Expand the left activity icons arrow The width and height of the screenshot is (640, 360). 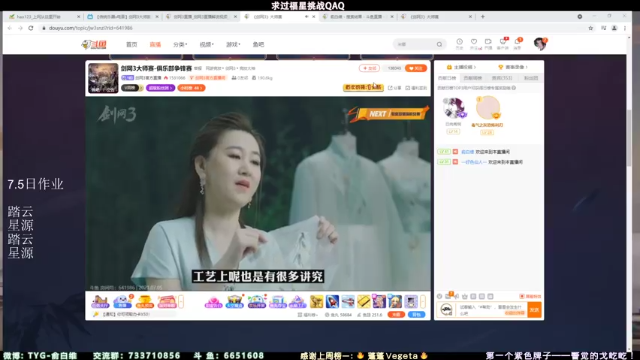click(181, 302)
